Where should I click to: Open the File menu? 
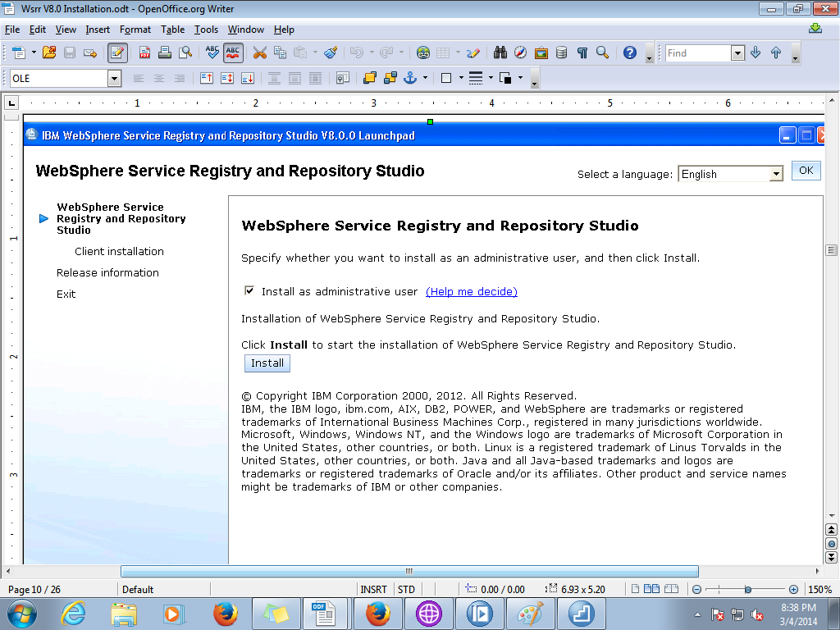pyautogui.click(x=11, y=30)
